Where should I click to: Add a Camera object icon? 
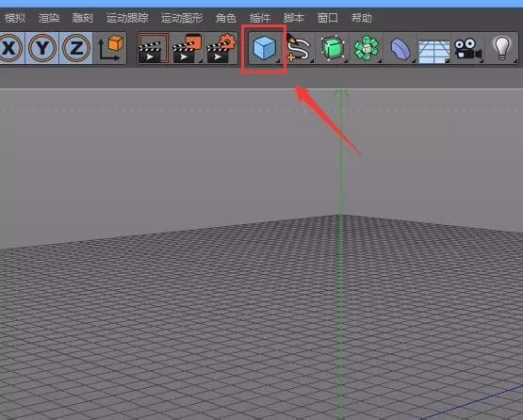pyautogui.click(x=467, y=48)
